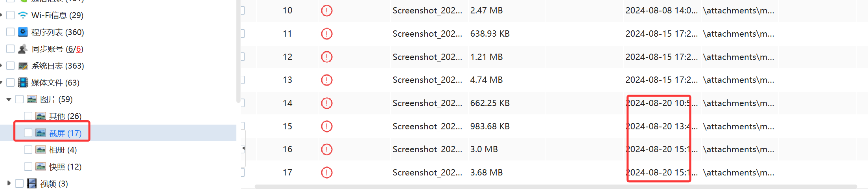
Task: Click the warning icon in row 14
Action: pos(327,103)
